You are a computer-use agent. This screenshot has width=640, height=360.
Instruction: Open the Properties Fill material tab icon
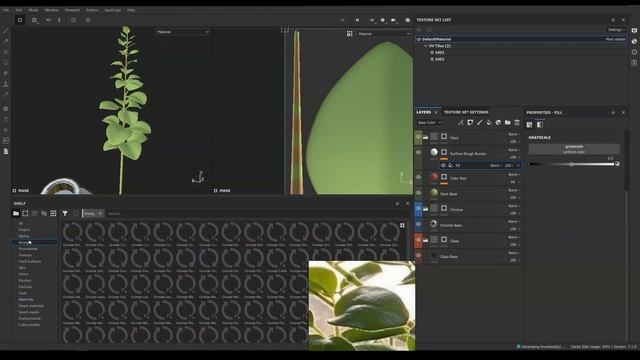pyautogui.click(x=530, y=124)
